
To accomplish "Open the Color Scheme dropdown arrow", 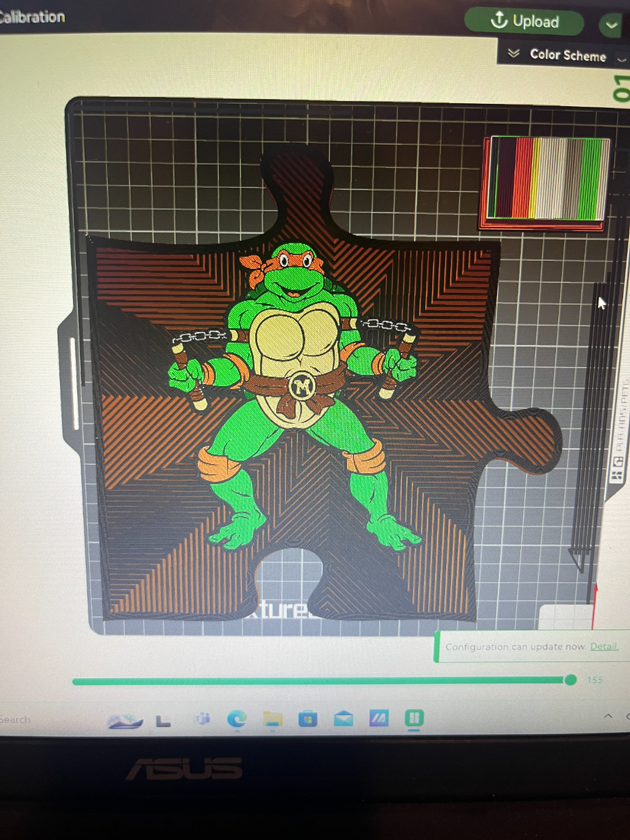I will (x=621, y=59).
